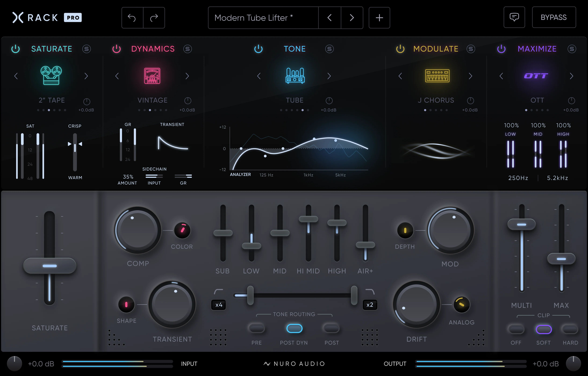Open the MAXIMIZE module header
The width and height of the screenshot is (588, 376).
537,49
